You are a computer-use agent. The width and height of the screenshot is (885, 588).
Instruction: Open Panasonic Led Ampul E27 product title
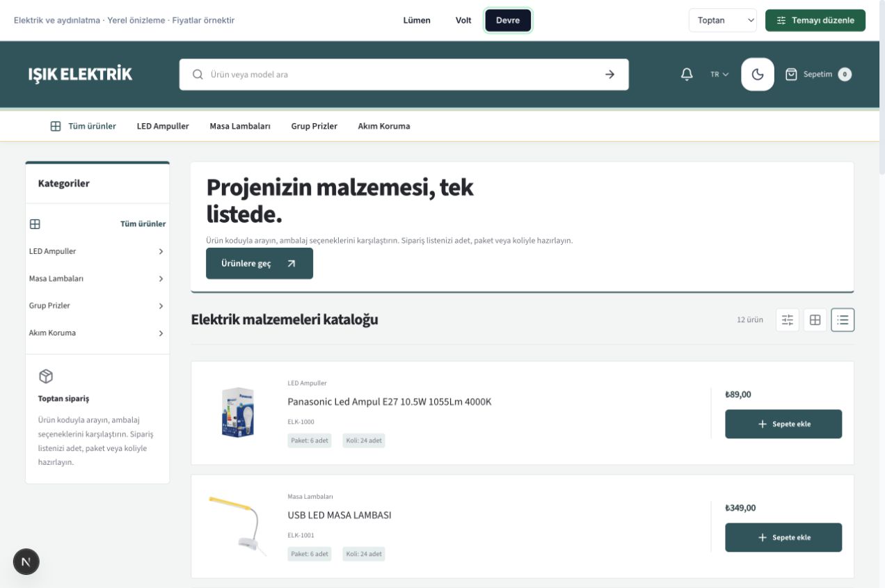pyautogui.click(x=390, y=402)
